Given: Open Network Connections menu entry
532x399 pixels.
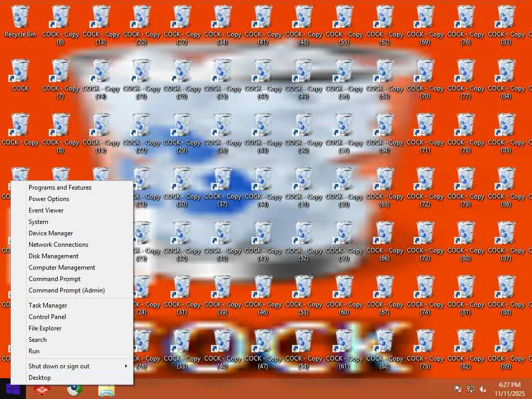Looking at the screenshot, I should [72, 245].
